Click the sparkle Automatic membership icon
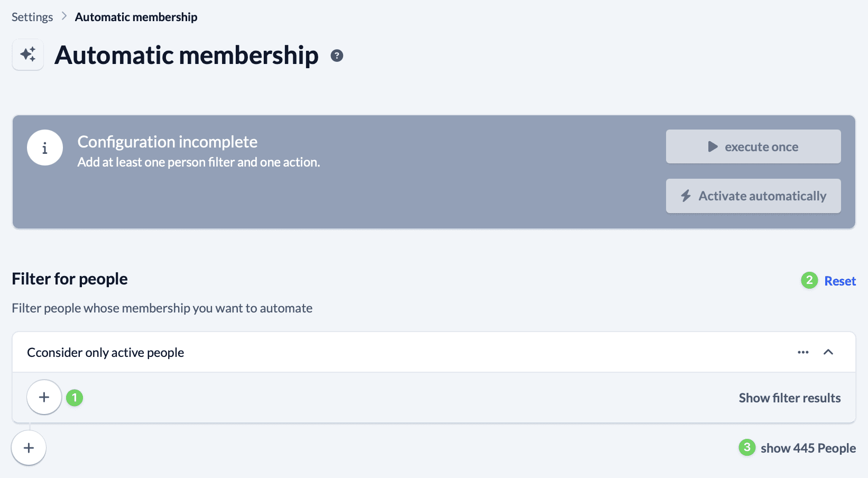The height and width of the screenshot is (478, 868). [28, 54]
